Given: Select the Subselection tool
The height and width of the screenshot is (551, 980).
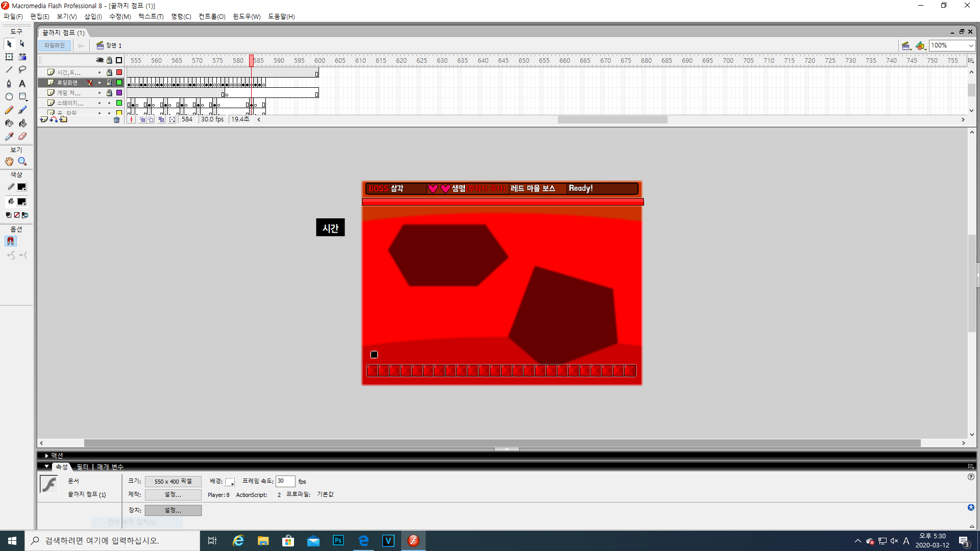Looking at the screenshot, I should tap(22, 44).
